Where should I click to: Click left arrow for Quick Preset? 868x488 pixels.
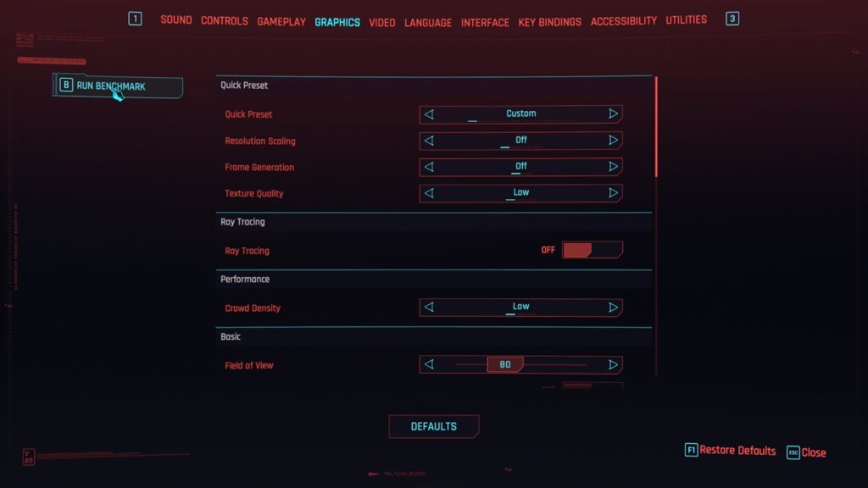click(429, 114)
